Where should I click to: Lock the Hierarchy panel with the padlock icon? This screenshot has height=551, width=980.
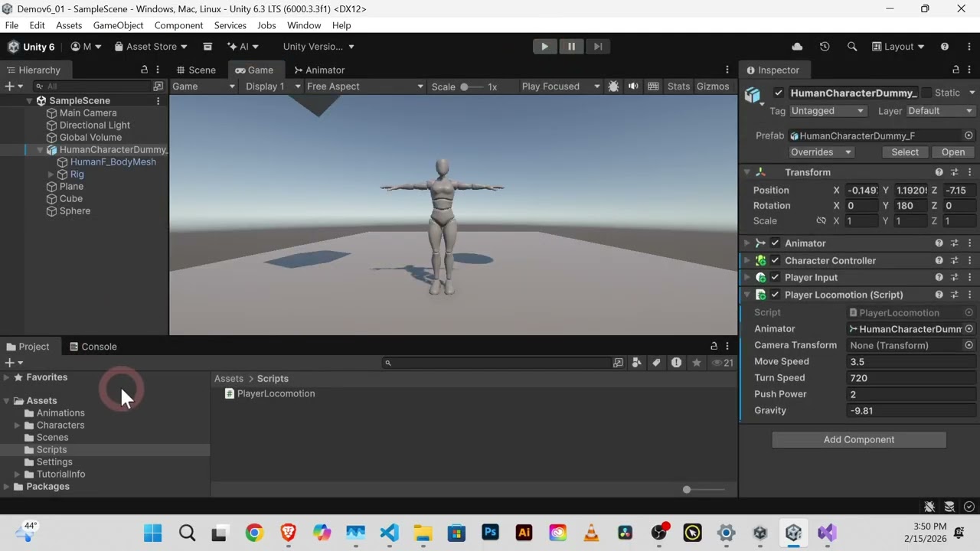[144, 70]
